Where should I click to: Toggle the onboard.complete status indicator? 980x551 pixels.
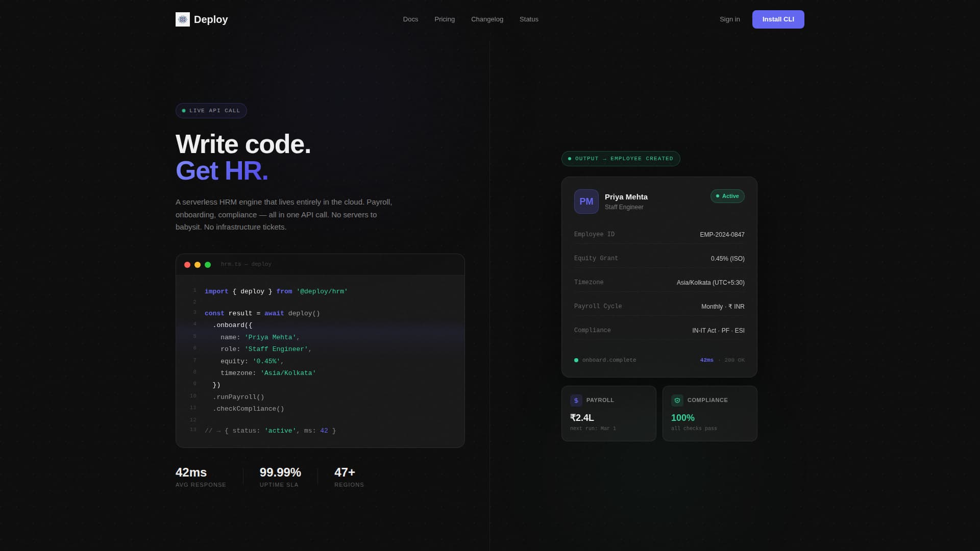tap(576, 360)
